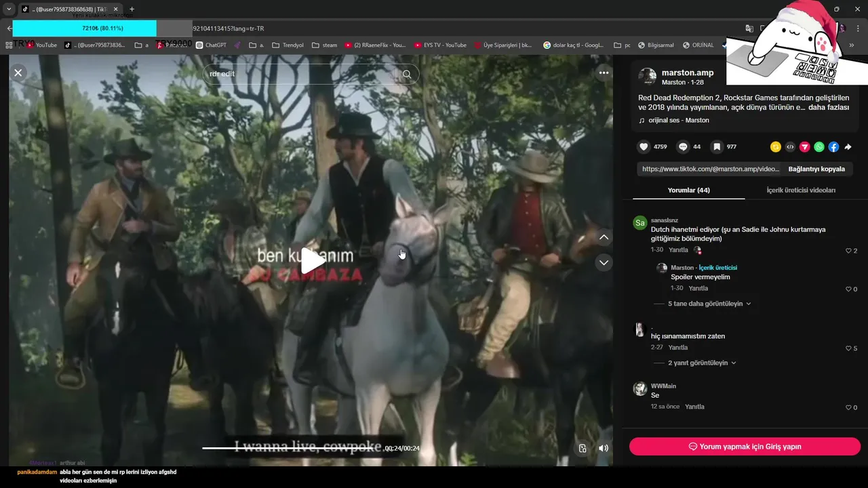Image resolution: width=868 pixels, height=488 pixels.
Task: Click the music note icon beside orijinal ses
Action: coord(642,121)
